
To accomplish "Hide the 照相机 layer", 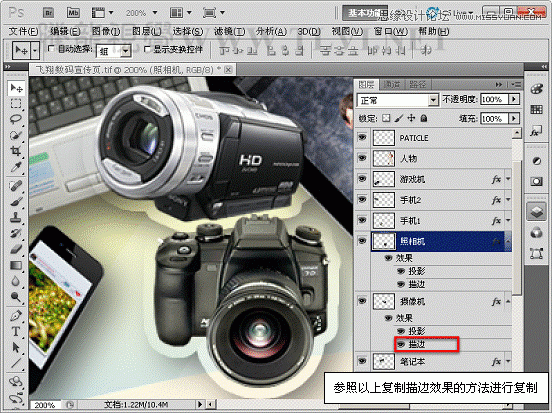I will (x=362, y=241).
